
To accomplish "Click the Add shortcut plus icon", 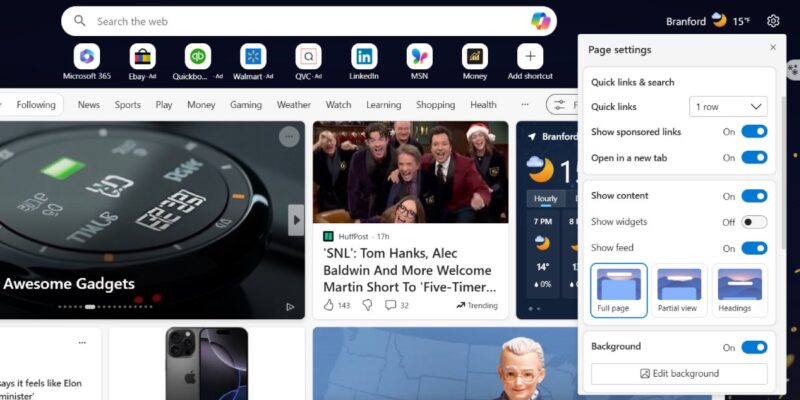I will click(530, 56).
